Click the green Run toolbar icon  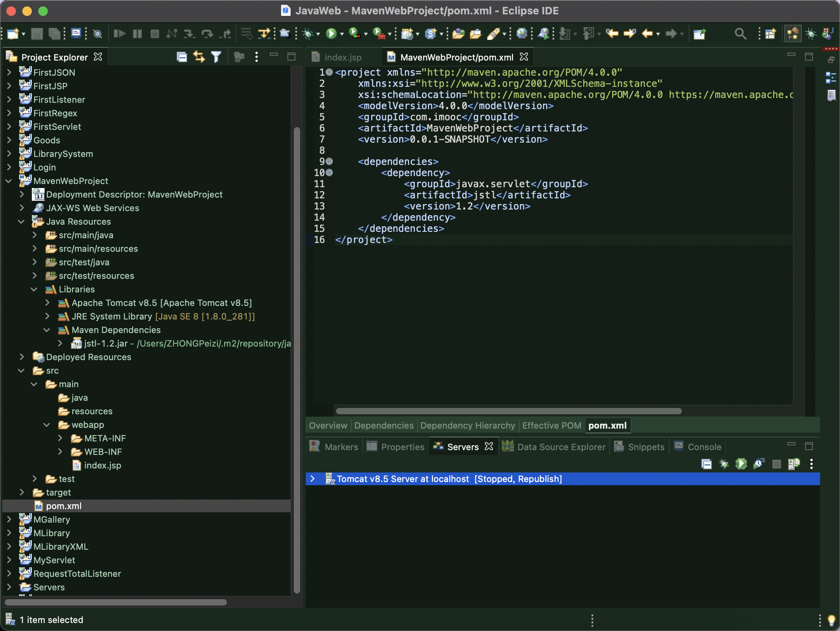[331, 34]
